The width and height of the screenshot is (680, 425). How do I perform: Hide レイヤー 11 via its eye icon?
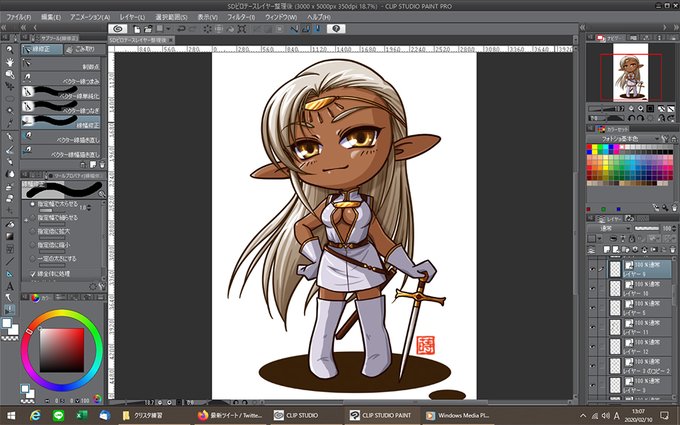click(x=592, y=327)
